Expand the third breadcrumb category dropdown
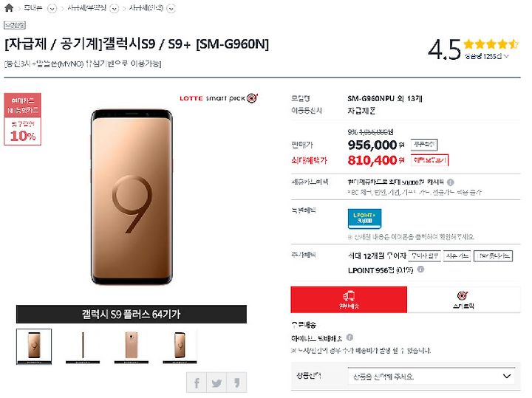532x398 pixels. click(171, 8)
